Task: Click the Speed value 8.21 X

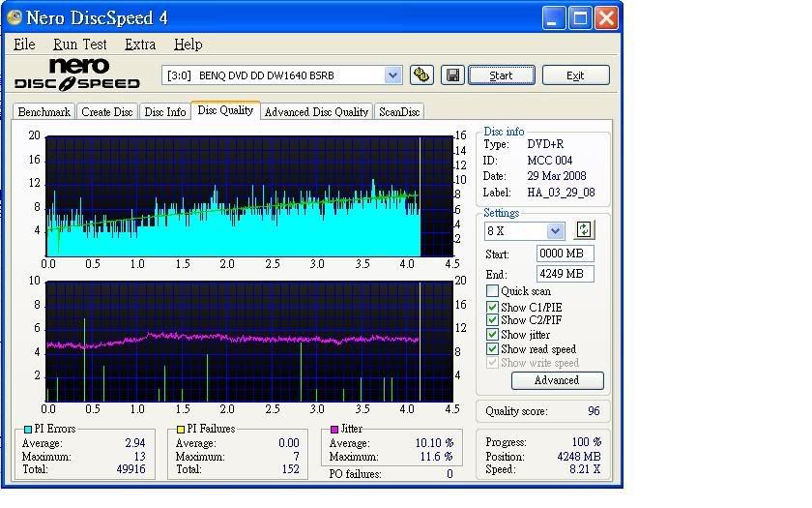Action: click(585, 469)
